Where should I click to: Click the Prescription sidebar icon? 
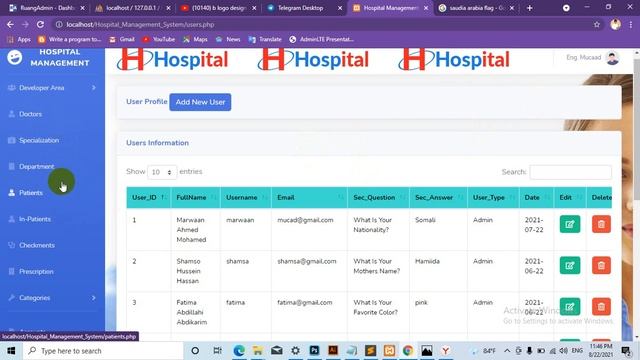[11, 271]
